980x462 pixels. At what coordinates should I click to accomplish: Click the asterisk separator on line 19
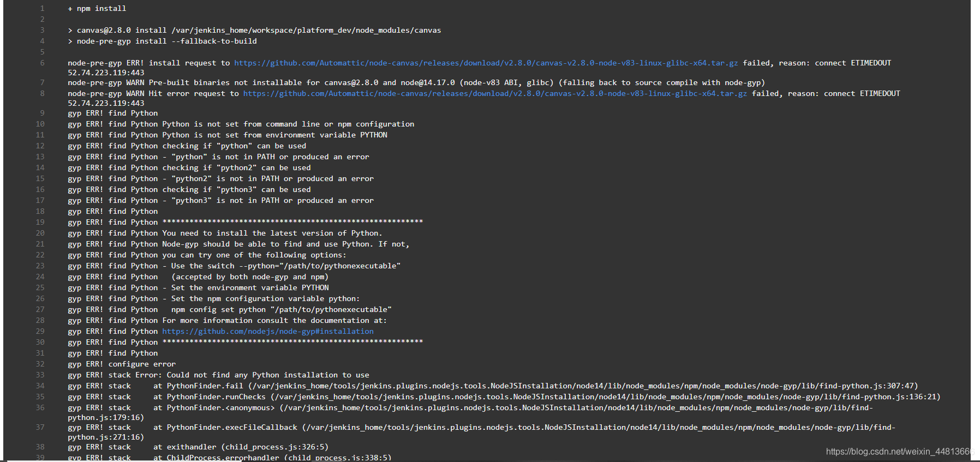click(292, 221)
